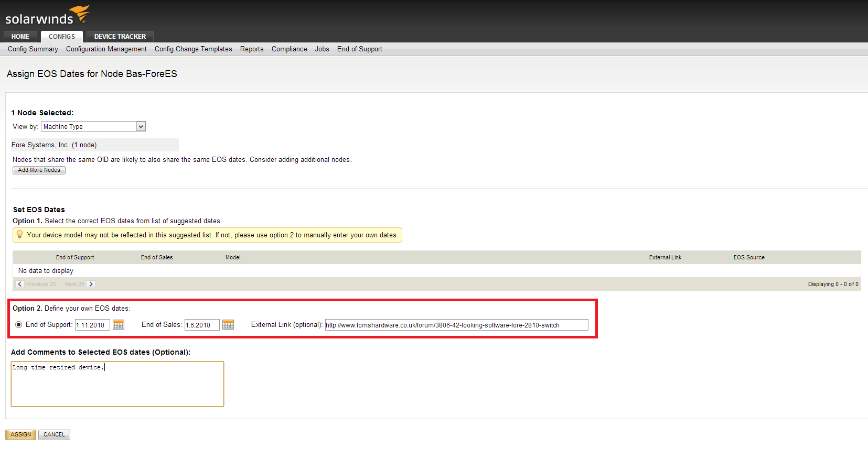
Task: Click Next 25 pagination link
Action: [x=74, y=284]
